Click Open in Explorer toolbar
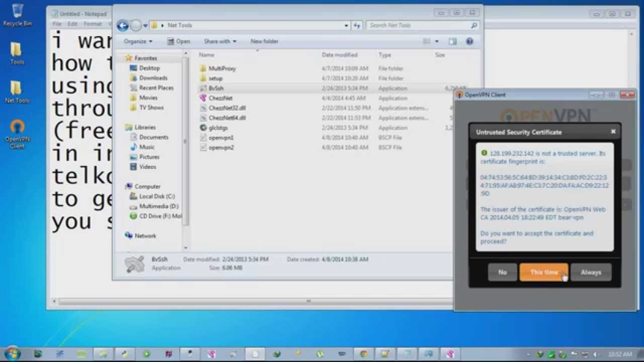Viewport: 644px width, 362px height. coord(179,41)
